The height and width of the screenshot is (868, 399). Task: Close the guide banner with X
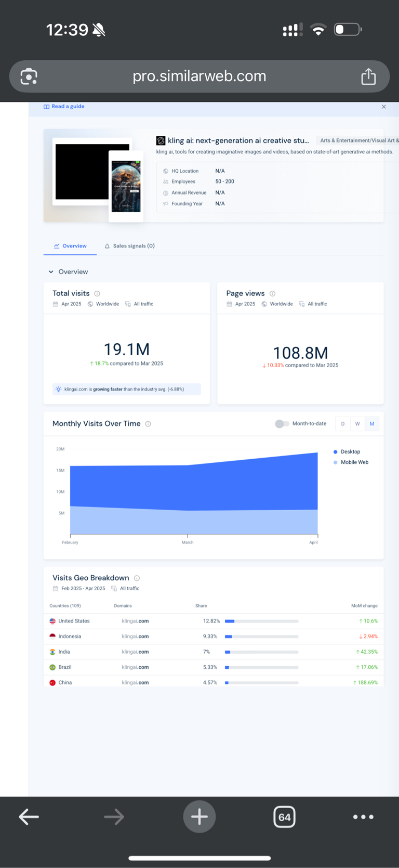[384, 107]
